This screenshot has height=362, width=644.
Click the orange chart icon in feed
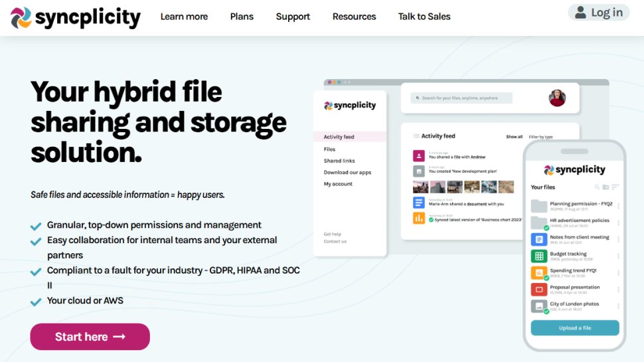pos(418,218)
